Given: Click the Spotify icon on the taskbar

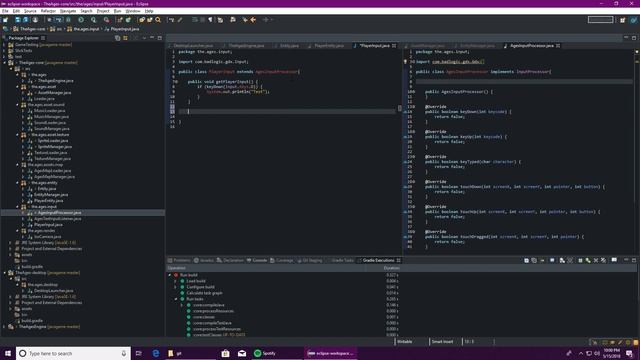Looking at the screenshot, I should (257, 353).
